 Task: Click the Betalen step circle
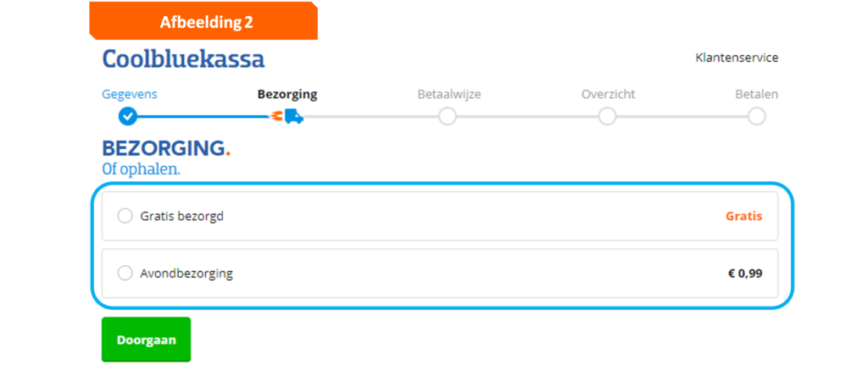pyautogui.click(x=757, y=117)
